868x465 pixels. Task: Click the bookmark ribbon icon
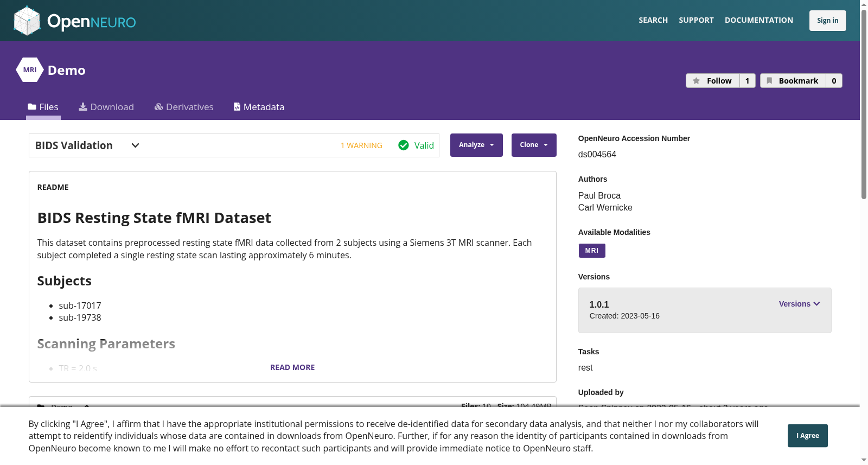(x=769, y=81)
